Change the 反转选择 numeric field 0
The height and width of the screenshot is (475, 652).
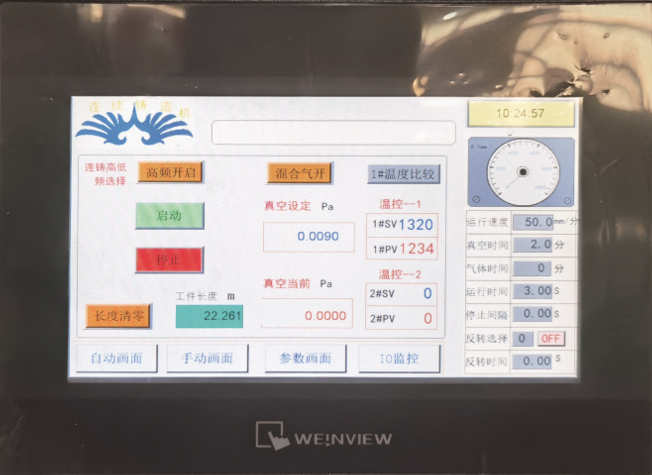522,339
